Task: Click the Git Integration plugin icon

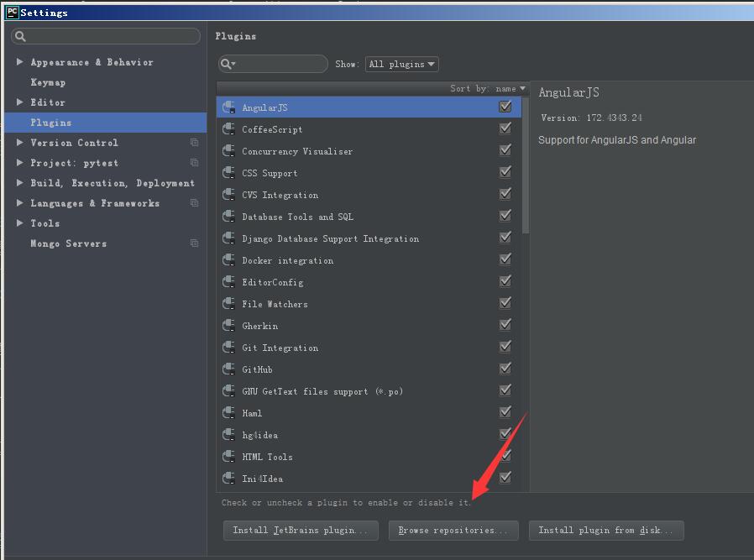Action: pyautogui.click(x=228, y=347)
